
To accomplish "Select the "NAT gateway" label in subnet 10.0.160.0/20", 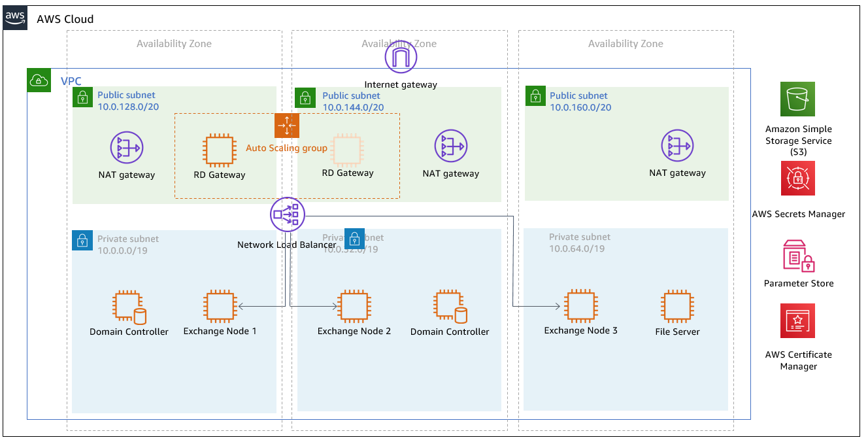I will pos(677,173).
